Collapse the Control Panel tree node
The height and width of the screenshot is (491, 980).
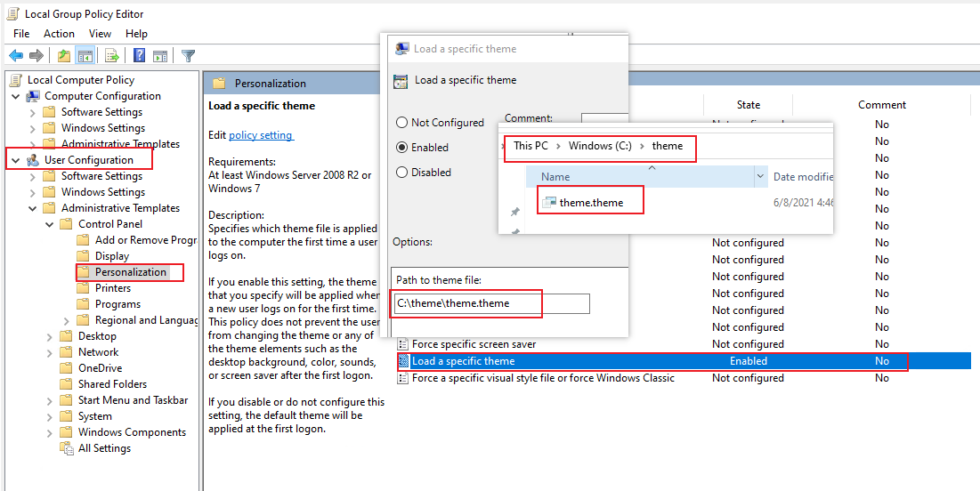point(49,224)
